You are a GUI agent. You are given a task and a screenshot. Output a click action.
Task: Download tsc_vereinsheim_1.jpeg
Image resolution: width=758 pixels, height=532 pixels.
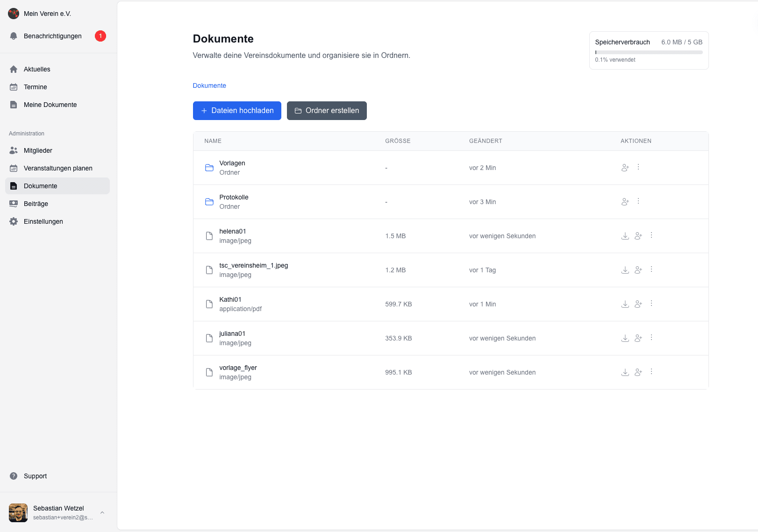(x=625, y=270)
